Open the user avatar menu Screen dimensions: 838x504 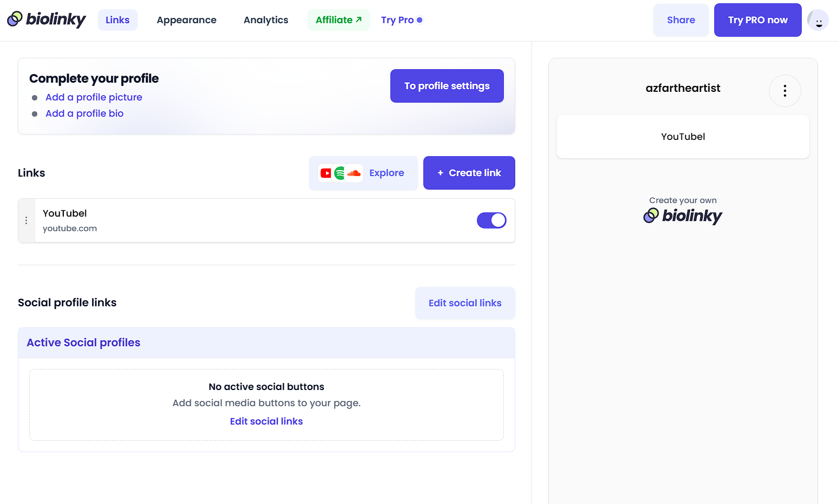click(817, 20)
